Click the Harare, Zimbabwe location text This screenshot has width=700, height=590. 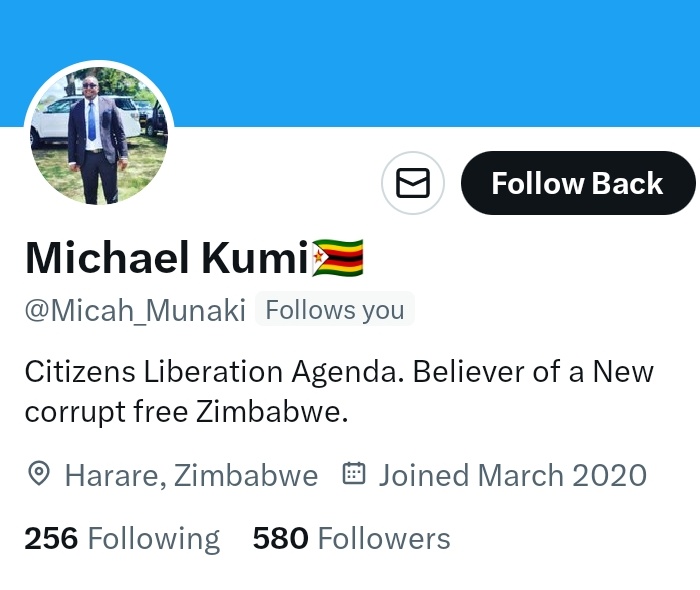click(x=192, y=475)
